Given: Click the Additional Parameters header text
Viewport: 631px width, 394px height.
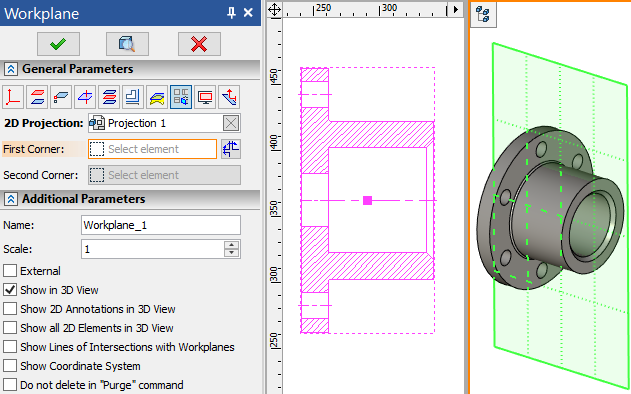Looking at the screenshot, I should coord(84,199).
